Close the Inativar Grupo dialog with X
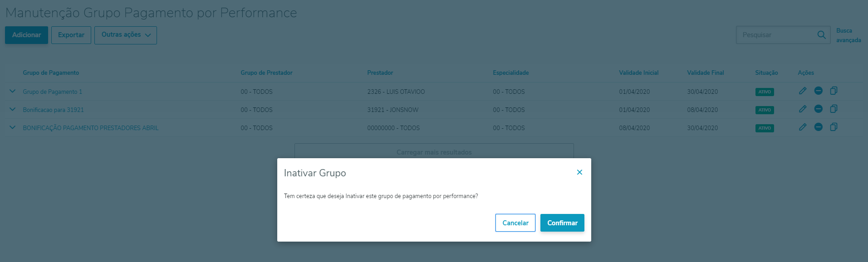This screenshot has width=868, height=262. (579, 172)
